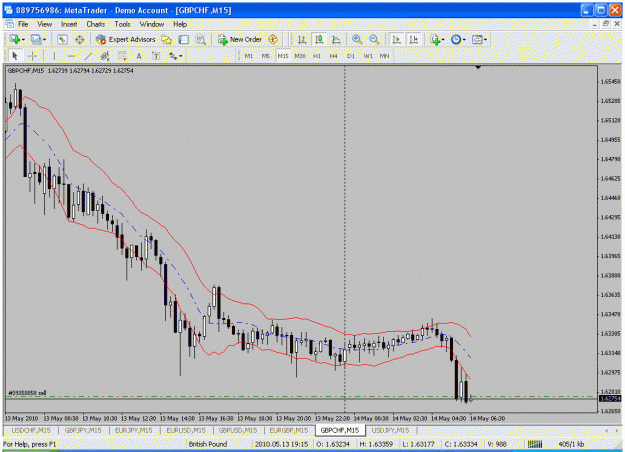Open the Periods clock icon
Viewport: 625px width, 452px height.
(x=456, y=39)
